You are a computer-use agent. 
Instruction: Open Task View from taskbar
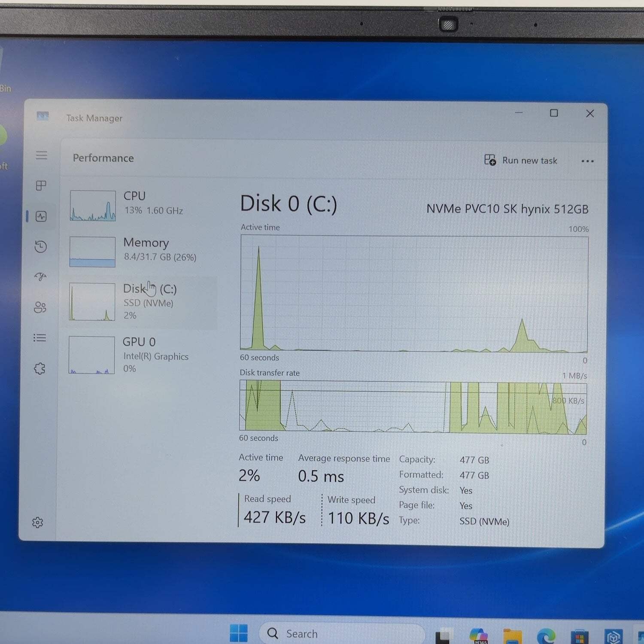click(x=445, y=637)
